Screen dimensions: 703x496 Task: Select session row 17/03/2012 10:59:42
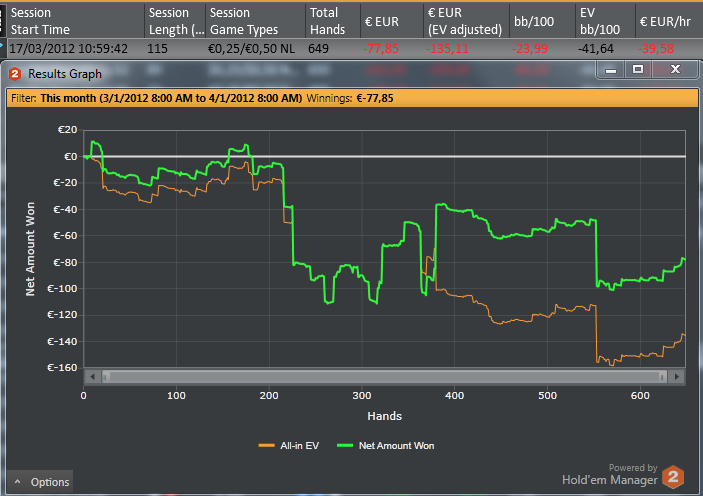pyautogui.click(x=354, y=48)
